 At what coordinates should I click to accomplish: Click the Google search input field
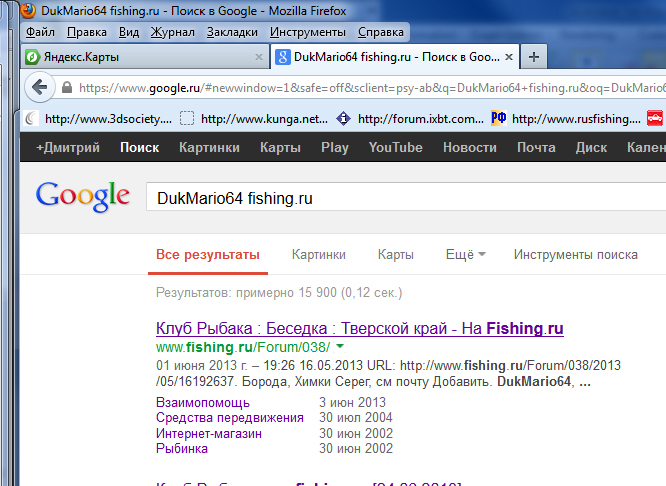tap(400, 198)
